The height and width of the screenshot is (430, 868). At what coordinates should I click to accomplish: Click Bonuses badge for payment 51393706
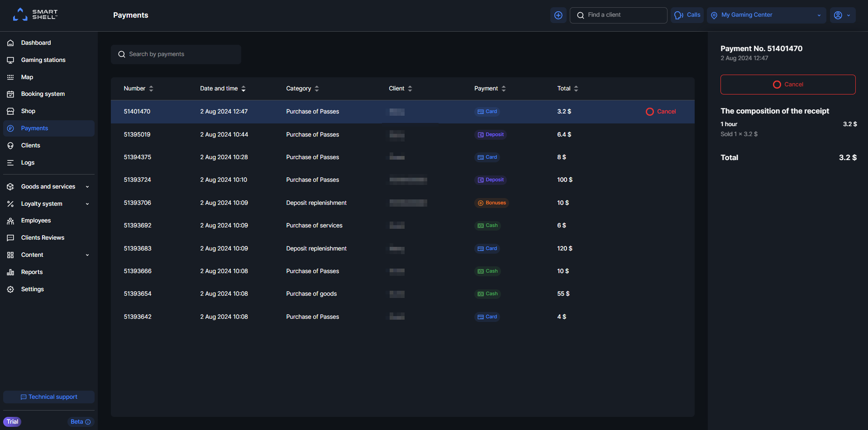tap(491, 203)
